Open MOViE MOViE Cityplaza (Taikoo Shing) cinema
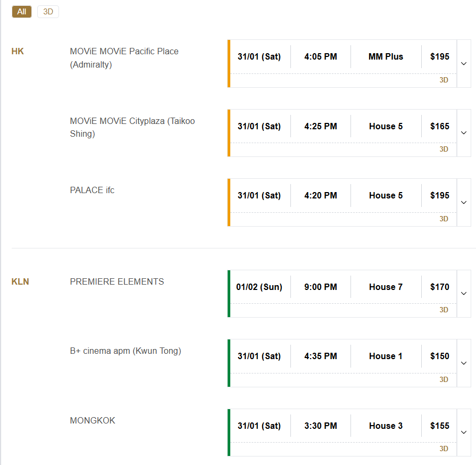This screenshot has height=465, width=476. (132, 127)
